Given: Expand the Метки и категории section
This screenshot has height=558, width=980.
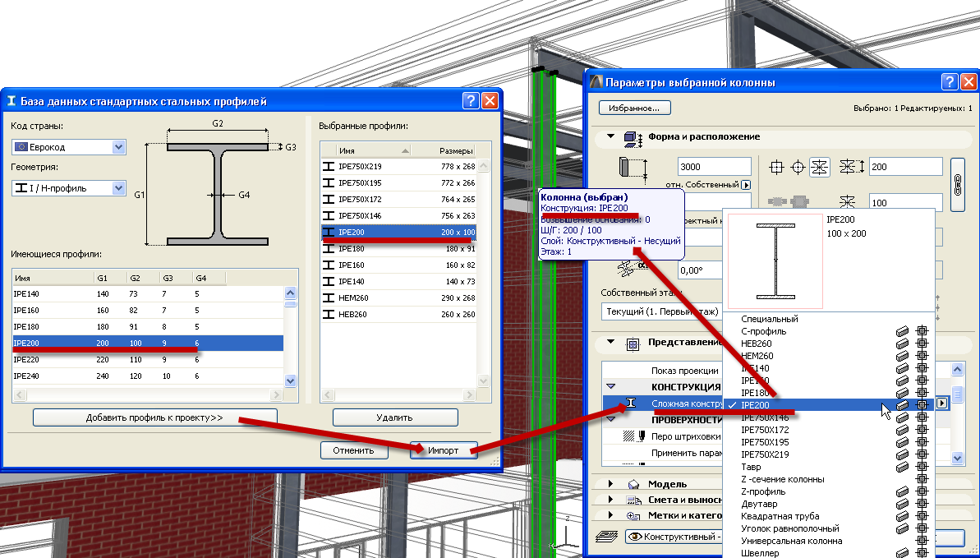Looking at the screenshot, I should point(610,514).
